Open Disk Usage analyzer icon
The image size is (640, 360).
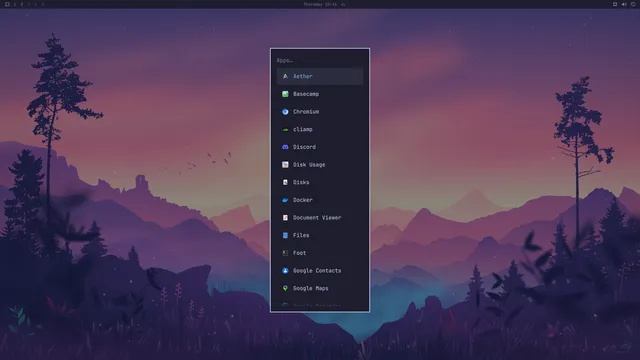pyautogui.click(x=285, y=165)
